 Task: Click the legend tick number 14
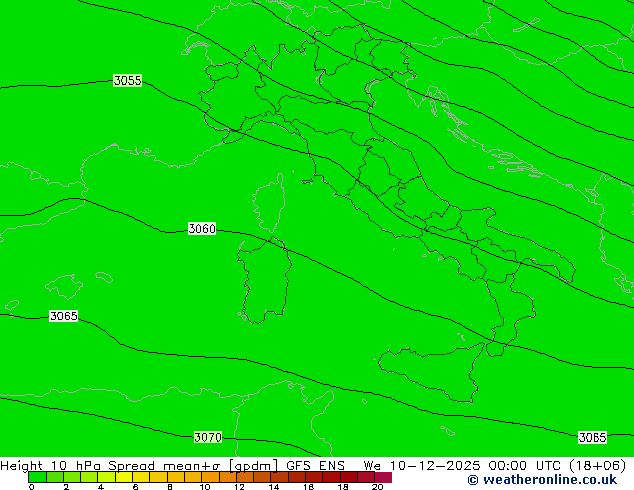(274, 487)
